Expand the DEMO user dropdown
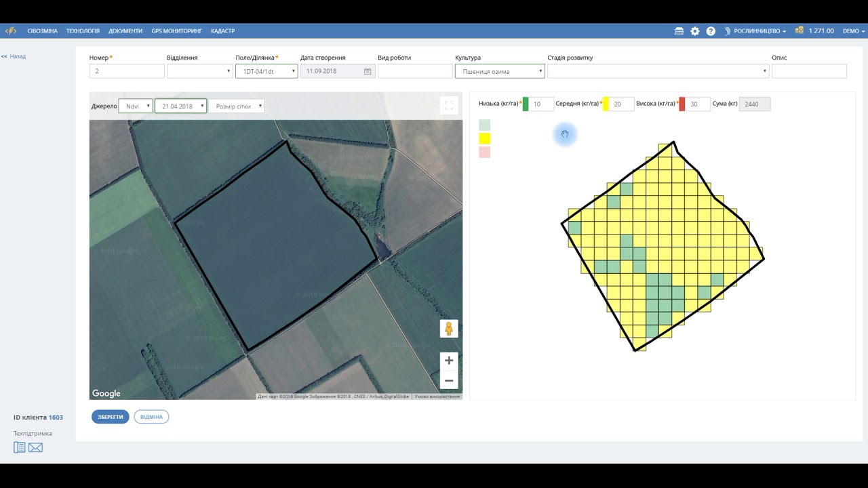The height and width of the screenshot is (488, 868). coord(854,31)
